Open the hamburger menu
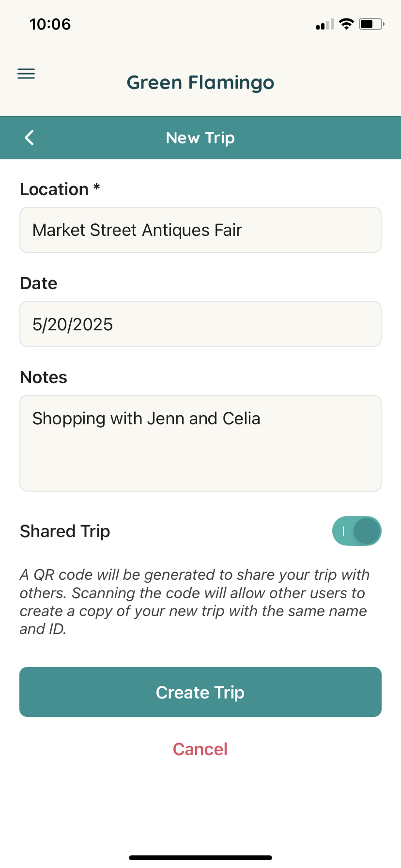401x868 pixels. coord(26,74)
